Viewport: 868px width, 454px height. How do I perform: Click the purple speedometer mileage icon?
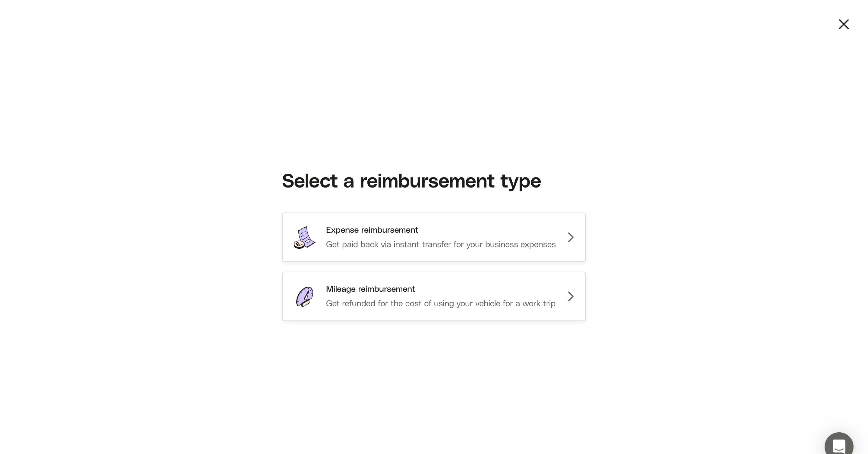(305, 297)
